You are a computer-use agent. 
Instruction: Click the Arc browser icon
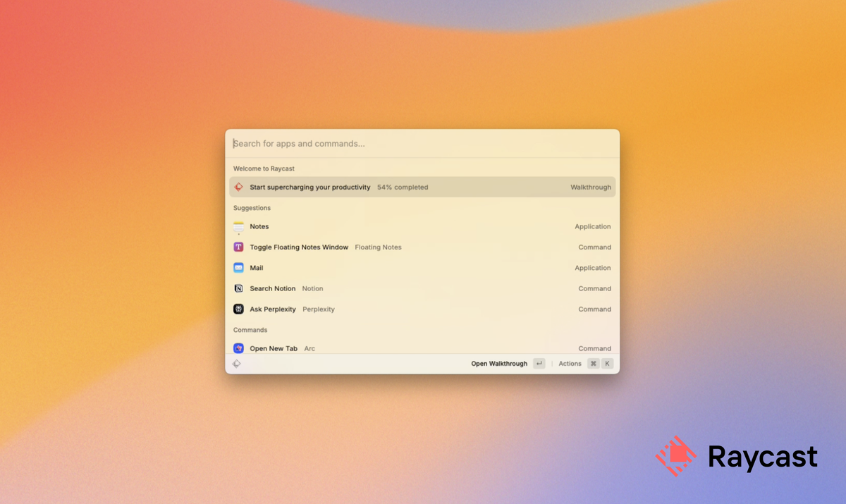click(x=239, y=348)
